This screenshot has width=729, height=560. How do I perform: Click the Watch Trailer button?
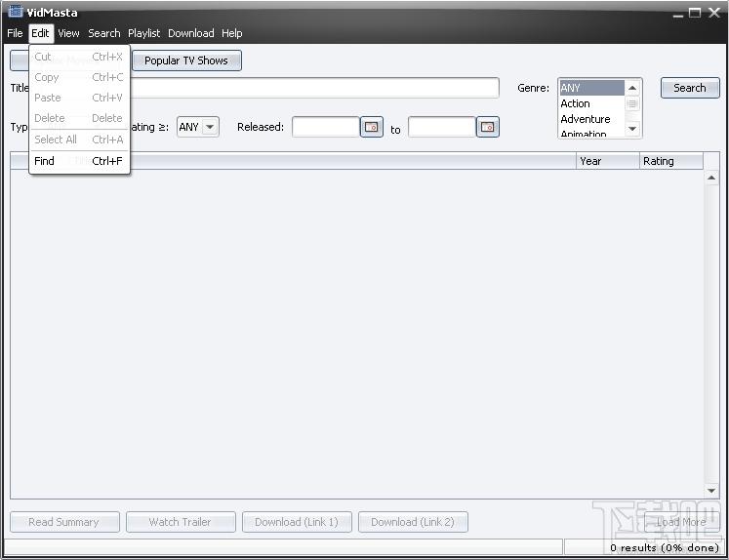(181, 522)
